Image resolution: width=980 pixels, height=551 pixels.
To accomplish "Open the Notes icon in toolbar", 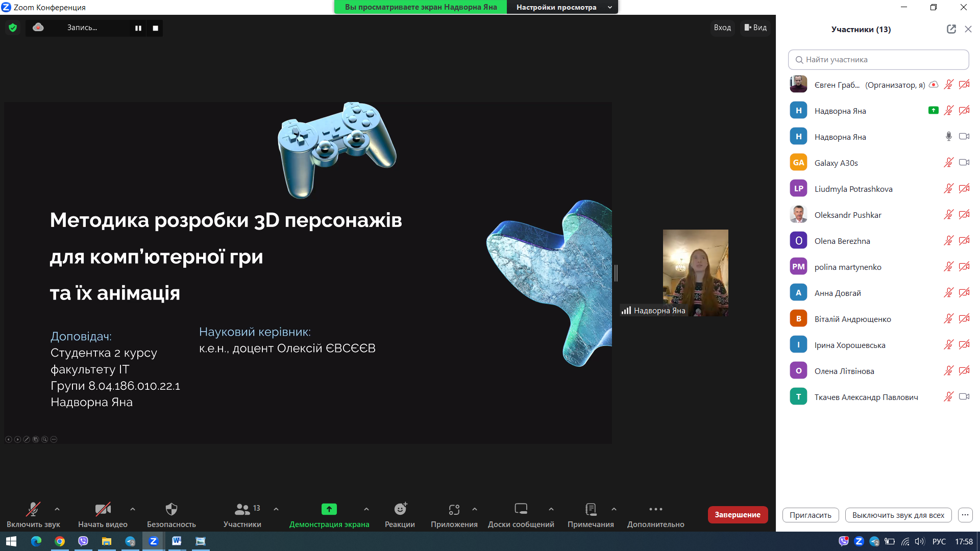I will click(x=591, y=509).
